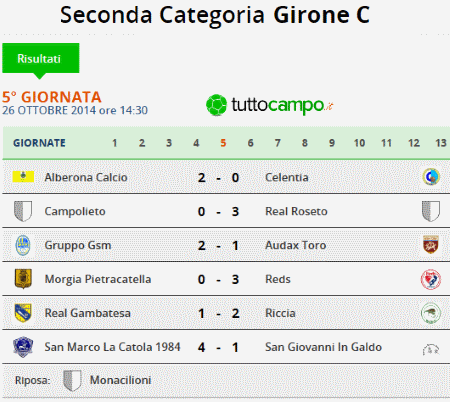Click the Monacilioni shield icon
The image size is (450, 402).
pos(72,380)
